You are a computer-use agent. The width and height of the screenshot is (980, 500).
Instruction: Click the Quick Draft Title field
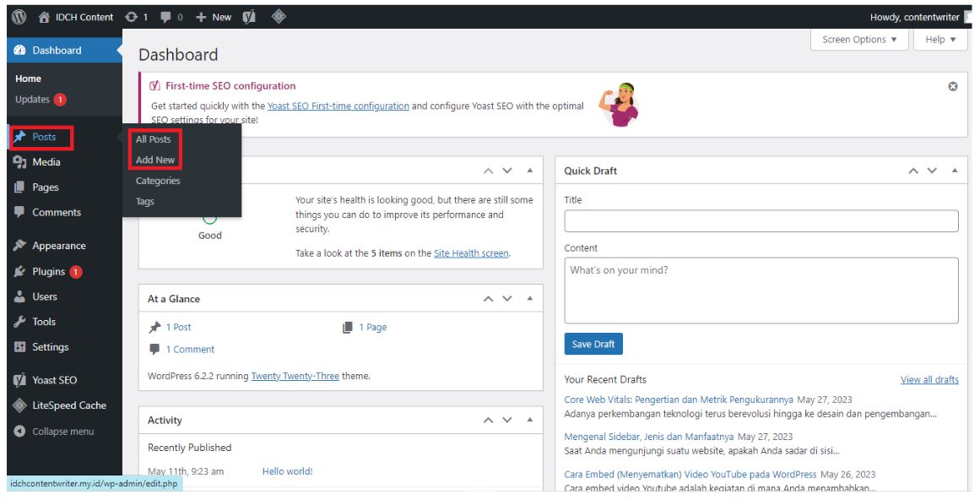(x=759, y=220)
